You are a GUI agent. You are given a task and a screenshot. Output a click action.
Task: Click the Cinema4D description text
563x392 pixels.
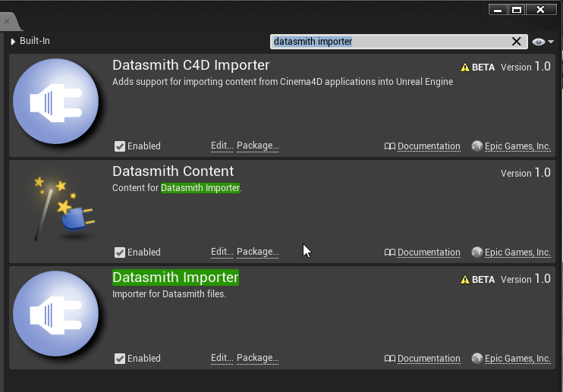(282, 82)
